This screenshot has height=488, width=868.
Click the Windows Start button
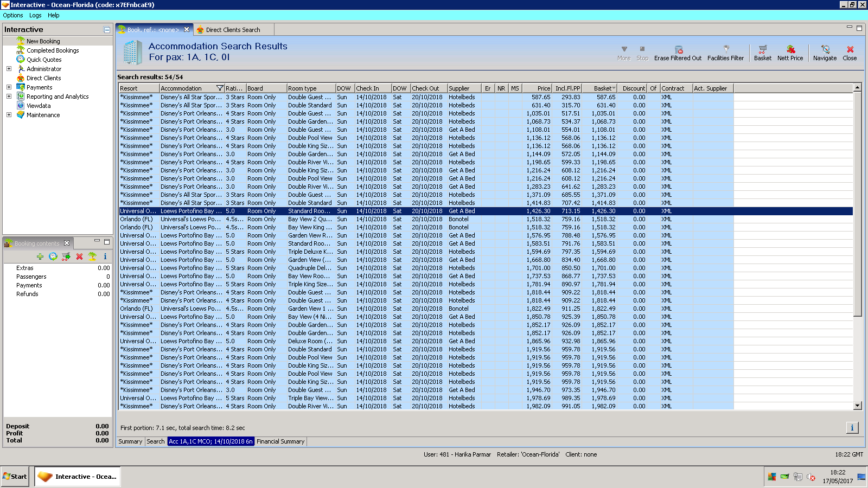pos(15,477)
